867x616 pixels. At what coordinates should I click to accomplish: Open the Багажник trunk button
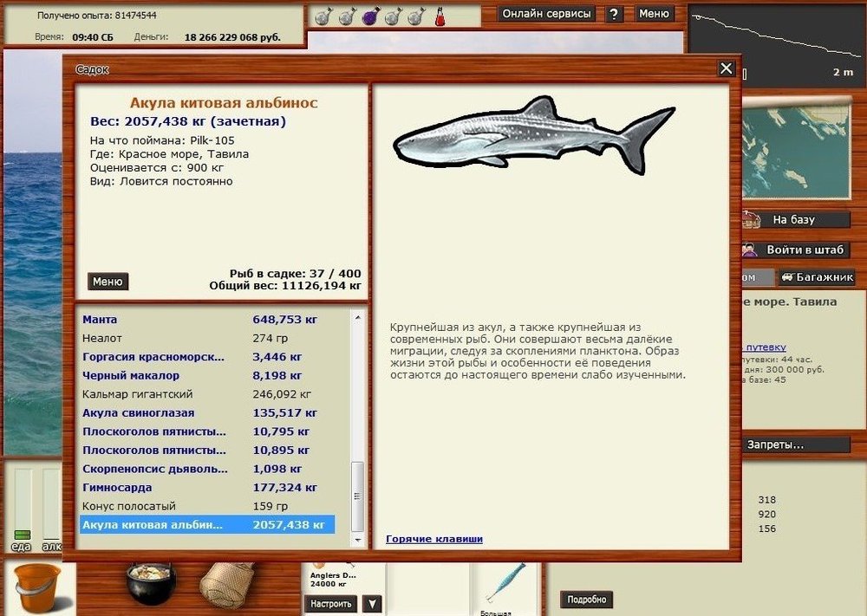click(x=817, y=278)
